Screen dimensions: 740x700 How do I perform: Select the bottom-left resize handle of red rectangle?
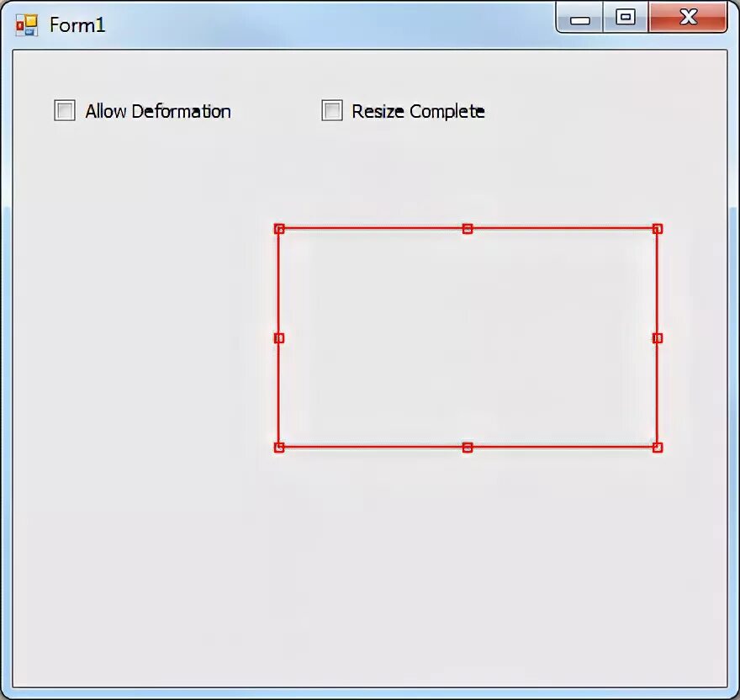coord(279,448)
